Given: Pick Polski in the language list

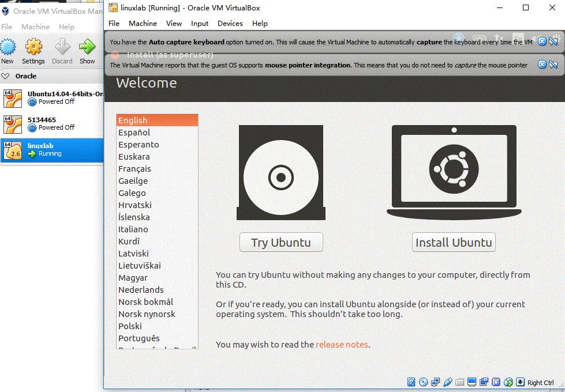Looking at the screenshot, I should (157, 326).
